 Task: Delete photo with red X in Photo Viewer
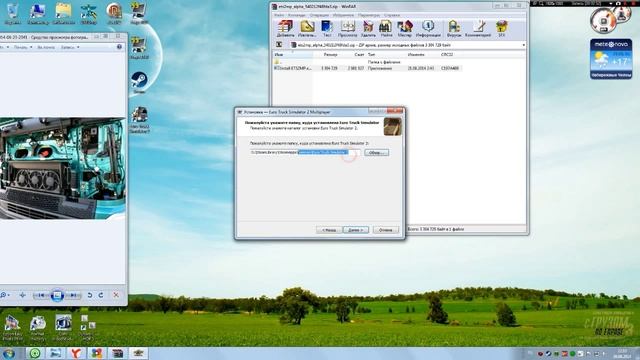[x=116, y=295]
